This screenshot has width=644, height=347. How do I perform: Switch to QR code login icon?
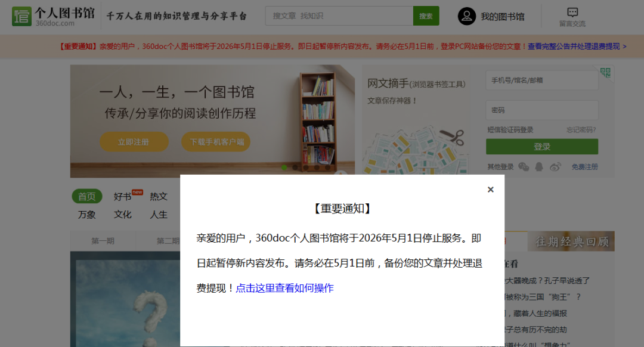pyautogui.click(x=605, y=73)
